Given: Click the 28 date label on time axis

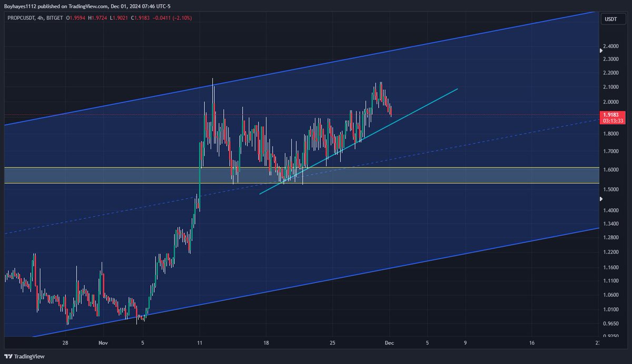Looking at the screenshot, I should pos(65,342).
